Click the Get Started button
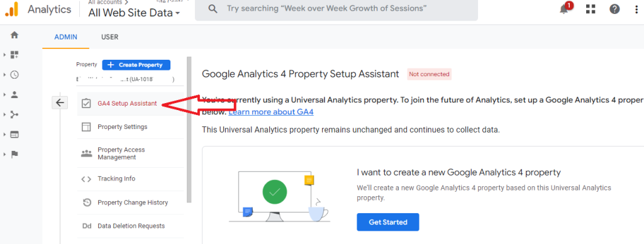Image resolution: width=644 pixels, height=244 pixels. (387, 222)
